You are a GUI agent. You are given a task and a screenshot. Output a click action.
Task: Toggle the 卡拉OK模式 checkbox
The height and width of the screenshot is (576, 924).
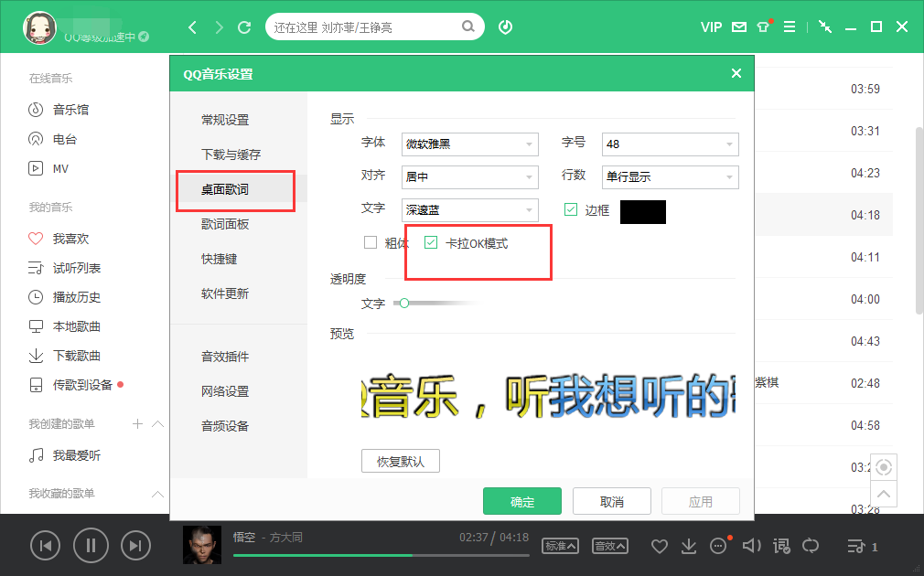pos(431,242)
